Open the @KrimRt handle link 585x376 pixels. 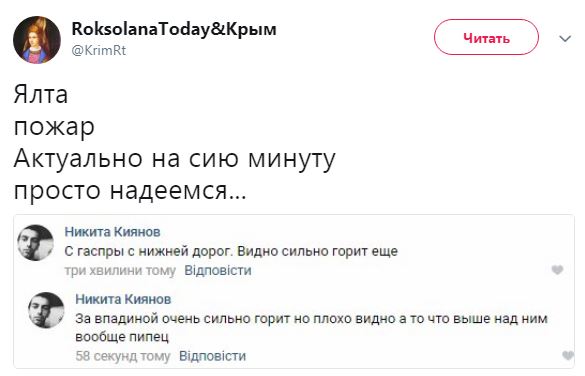click(x=99, y=50)
